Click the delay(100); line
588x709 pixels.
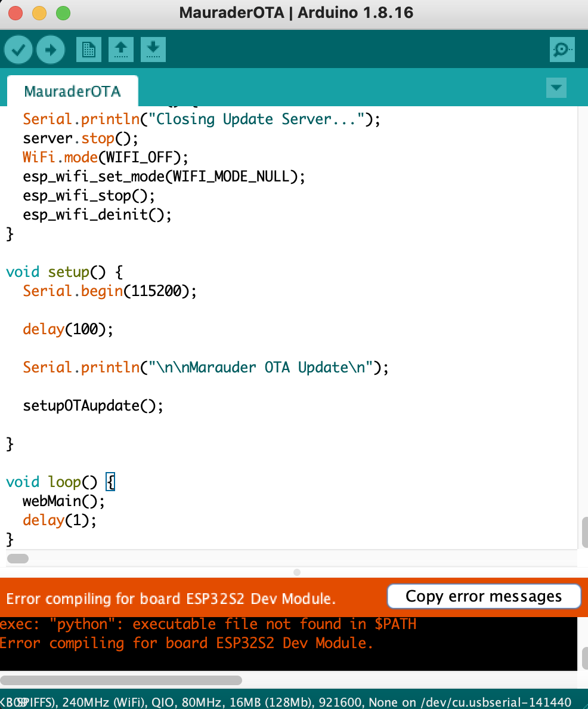click(x=68, y=329)
